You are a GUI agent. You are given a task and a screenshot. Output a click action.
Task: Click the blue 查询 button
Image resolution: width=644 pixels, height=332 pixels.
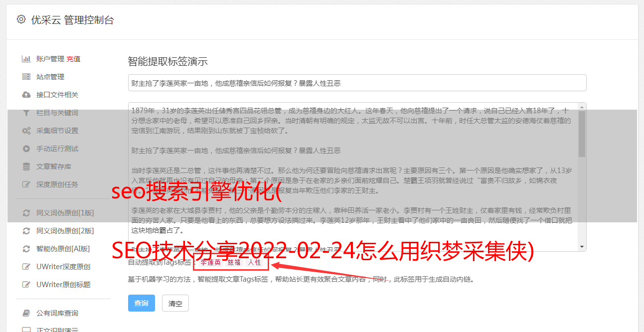coord(142,303)
